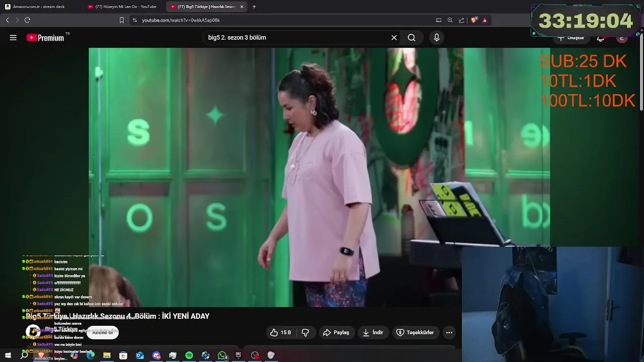
Task: Open Brave Rewards triangle icon
Action: pos(485,20)
